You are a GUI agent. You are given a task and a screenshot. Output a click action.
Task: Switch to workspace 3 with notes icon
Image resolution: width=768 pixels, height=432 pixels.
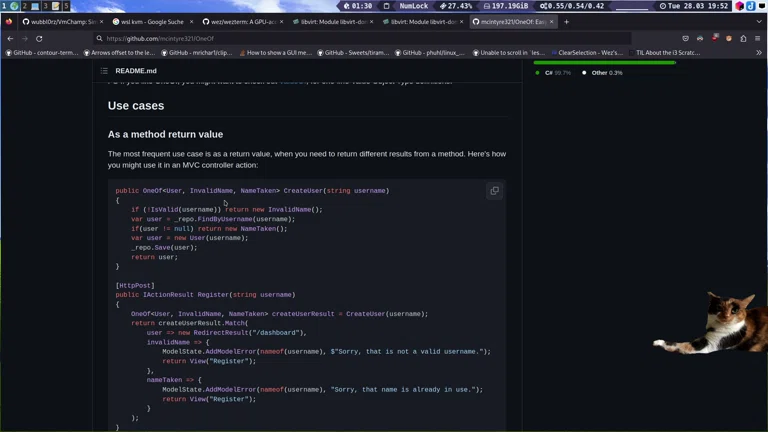pyautogui.click(x=51, y=6)
